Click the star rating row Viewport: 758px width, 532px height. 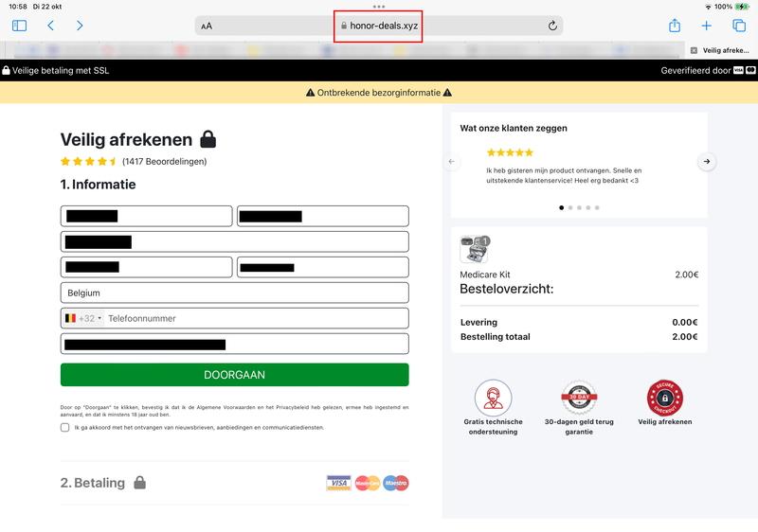point(88,161)
